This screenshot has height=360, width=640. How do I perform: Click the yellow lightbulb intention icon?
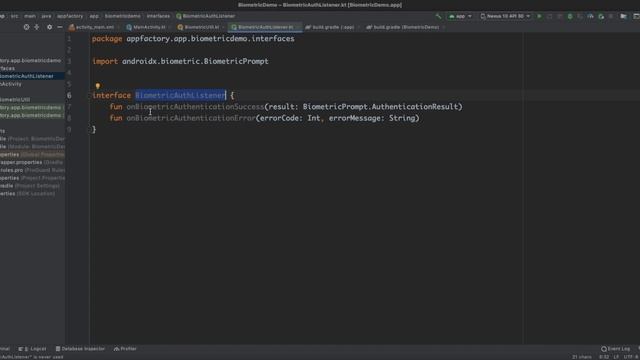(x=98, y=86)
